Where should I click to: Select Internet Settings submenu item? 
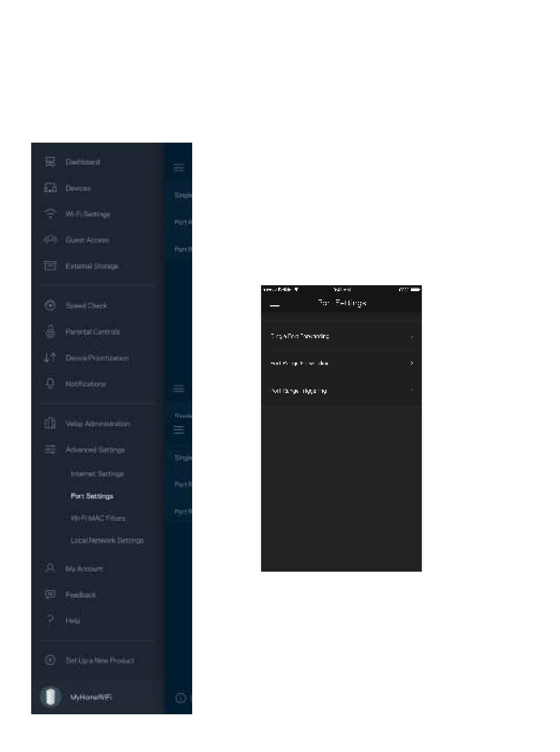pyautogui.click(x=97, y=474)
